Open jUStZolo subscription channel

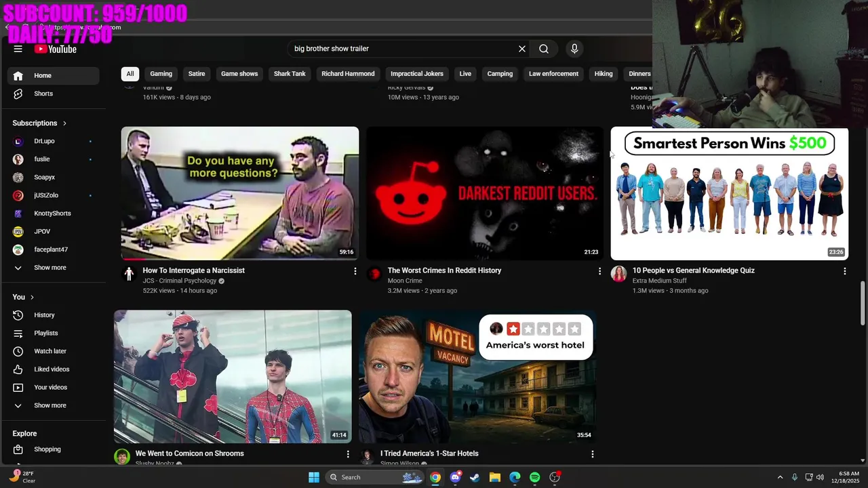(53, 195)
